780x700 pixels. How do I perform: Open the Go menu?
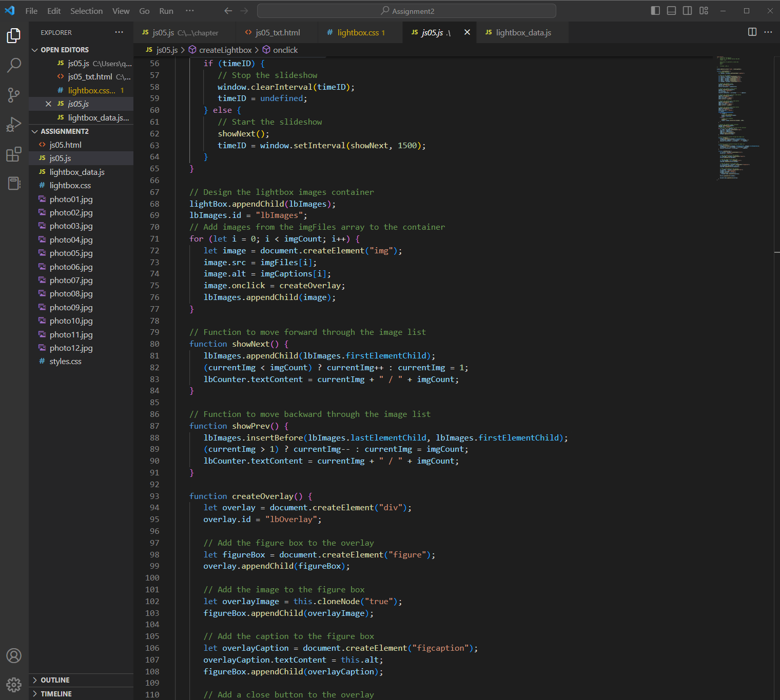click(144, 11)
